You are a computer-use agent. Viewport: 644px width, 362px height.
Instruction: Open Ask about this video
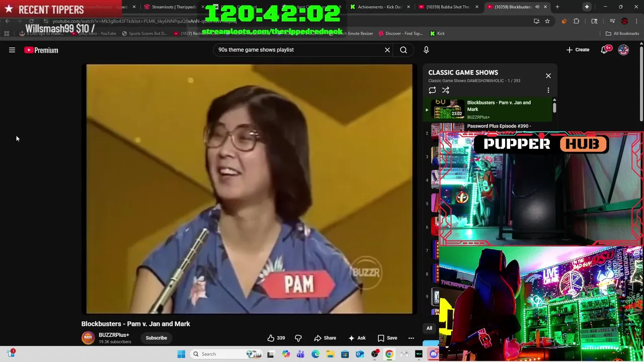coord(356,338)
